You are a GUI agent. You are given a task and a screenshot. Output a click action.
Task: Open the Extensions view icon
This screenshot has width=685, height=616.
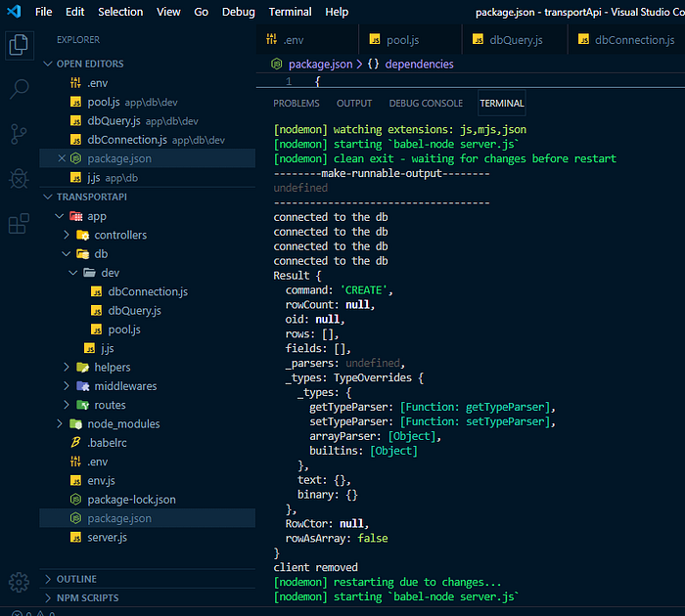[19, 224]
